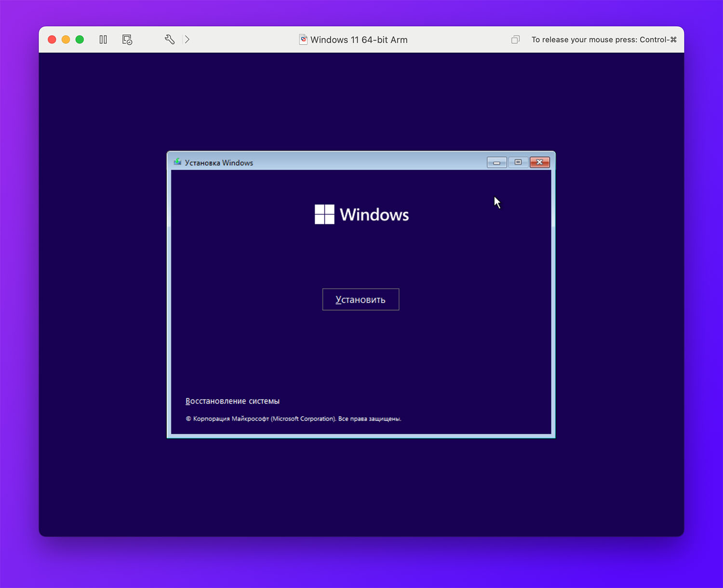Click the Windows logo in the installer
This screenshot has height=588, width=723.
(324, 214)
